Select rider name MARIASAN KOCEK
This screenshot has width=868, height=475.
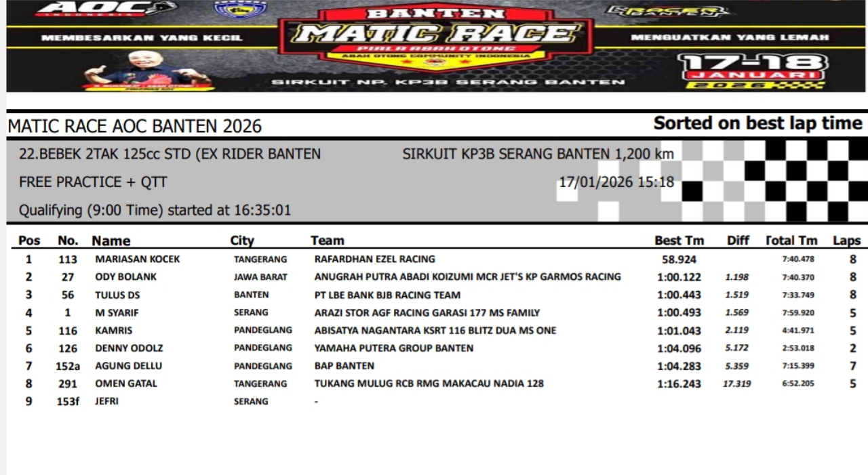[x=137, y=259]
